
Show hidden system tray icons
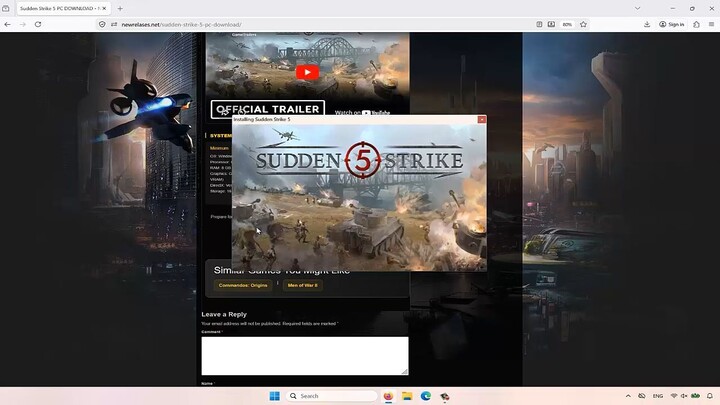(628, 396)
